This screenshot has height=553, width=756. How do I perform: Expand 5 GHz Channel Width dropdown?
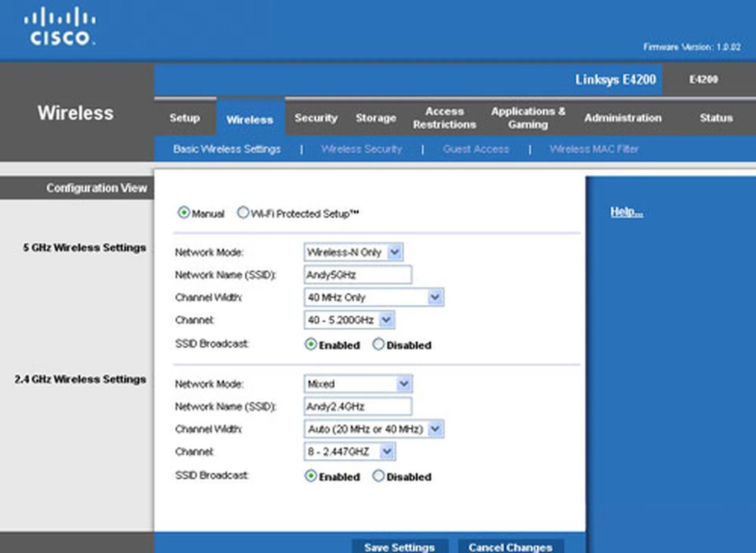pos(435,297)
